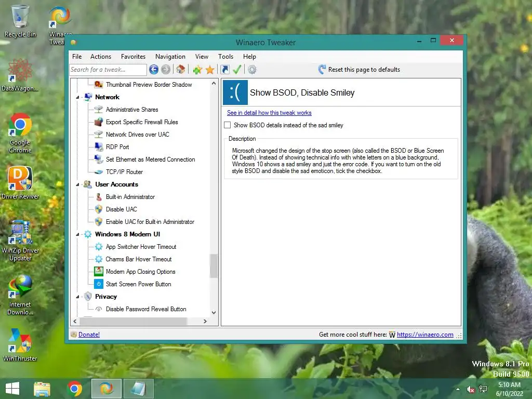This screenshot has height=399, width=532.
Task: Select Charms Bar Hover Timeout tweak
Action: click(x=139, y=259)
